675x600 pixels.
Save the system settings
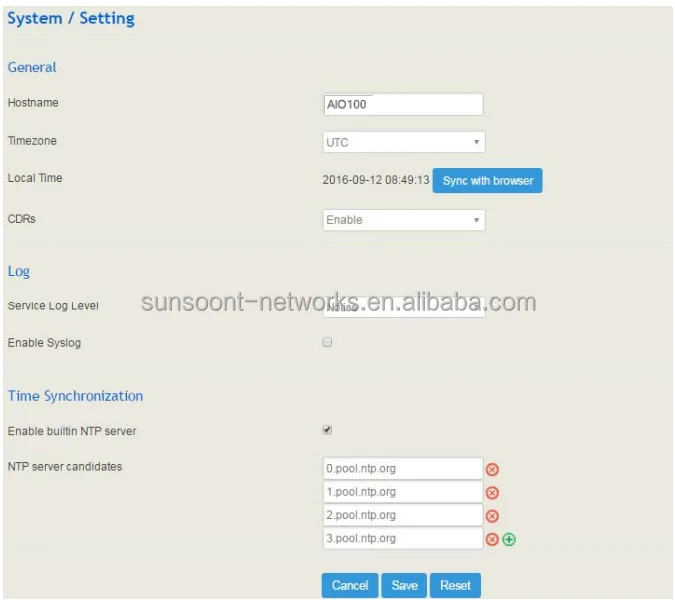[404, 586]
